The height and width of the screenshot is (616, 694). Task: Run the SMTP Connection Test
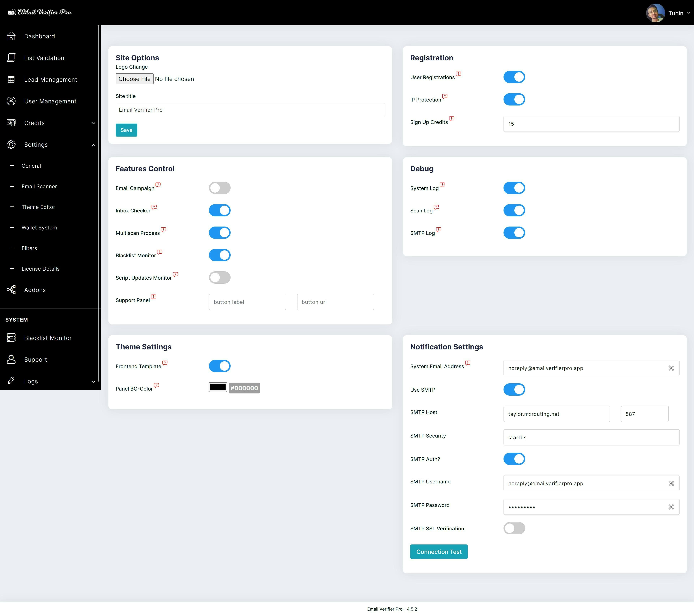click(x=439, y=552)
